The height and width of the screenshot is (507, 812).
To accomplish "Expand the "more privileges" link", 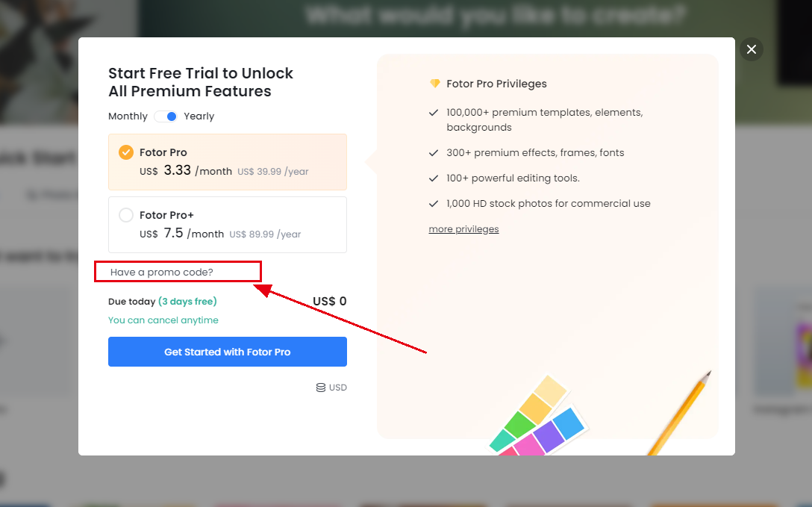I will pyautogui.click(x=463, y=229).
